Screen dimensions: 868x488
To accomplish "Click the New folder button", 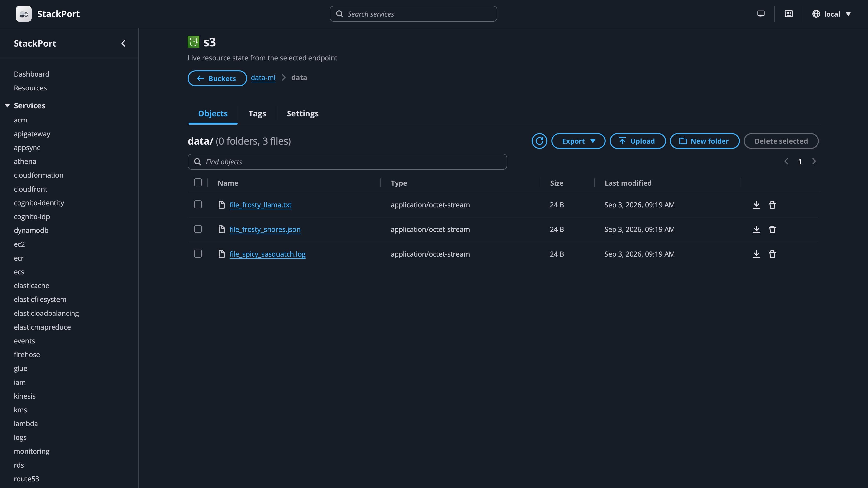I will pos(705,141).
